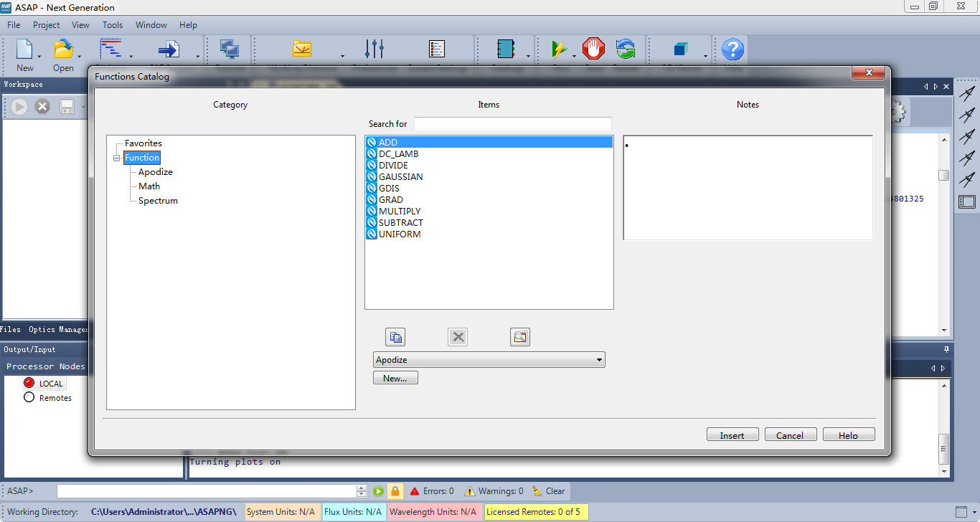Click the green circular arrows restart icon
This screenshot has width=980, height=522.
(x=626, y=49)
